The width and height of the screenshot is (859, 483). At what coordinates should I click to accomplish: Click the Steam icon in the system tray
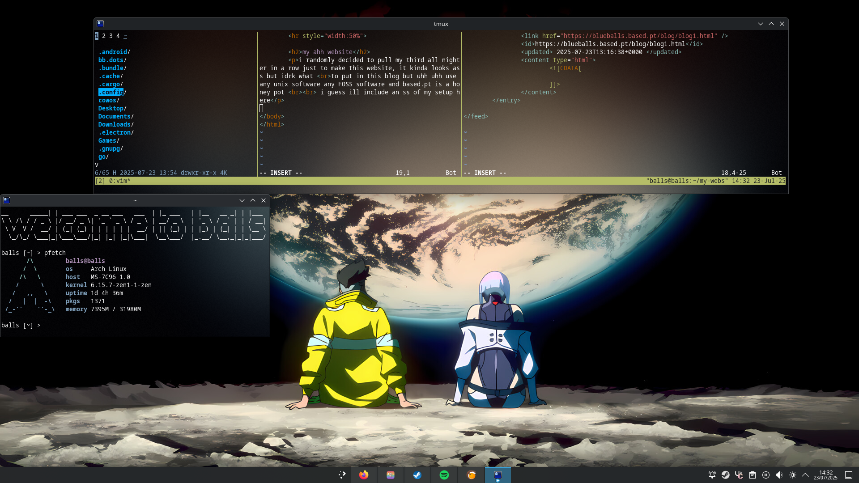pyautogui.click(x=725, y=475)
